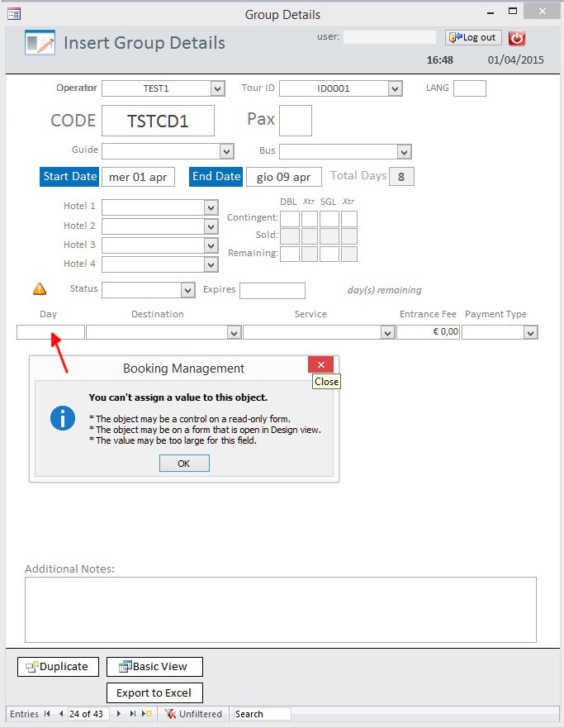Expand the Hotel 1 dropdown

tap(211, 207)
